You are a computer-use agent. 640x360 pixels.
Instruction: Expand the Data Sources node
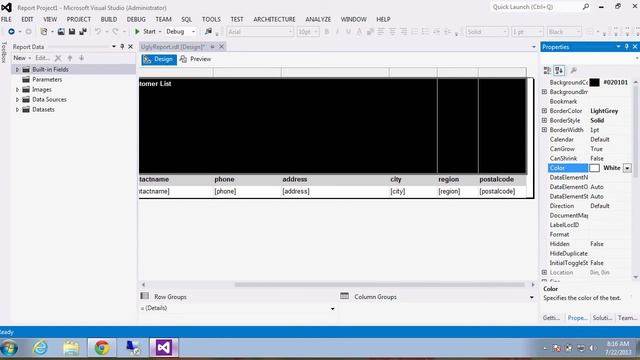[17, 99]
